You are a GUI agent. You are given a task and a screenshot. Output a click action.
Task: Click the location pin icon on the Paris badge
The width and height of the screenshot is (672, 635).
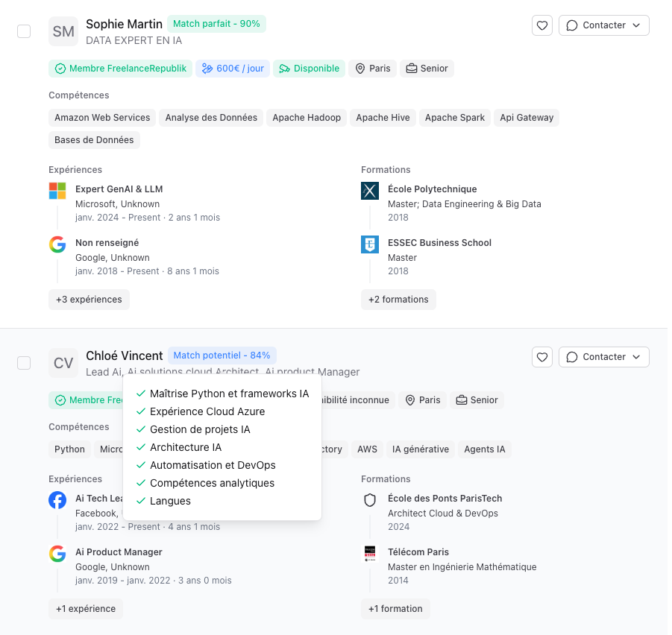point(360,68)
